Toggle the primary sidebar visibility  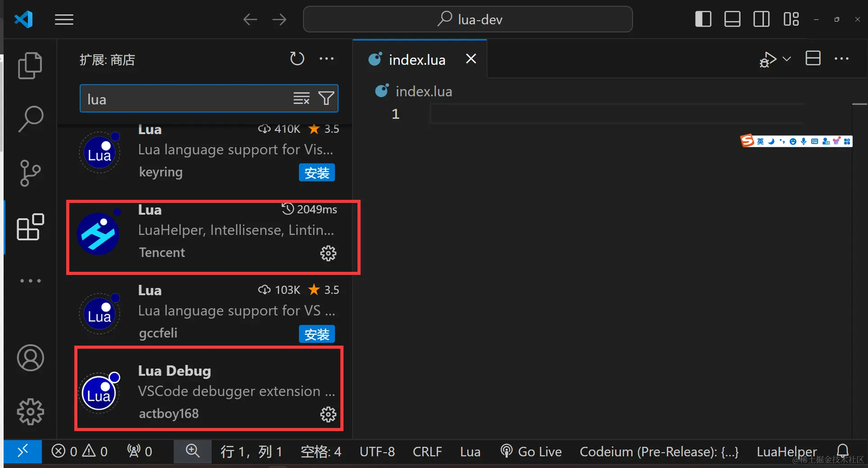(703, 19)
